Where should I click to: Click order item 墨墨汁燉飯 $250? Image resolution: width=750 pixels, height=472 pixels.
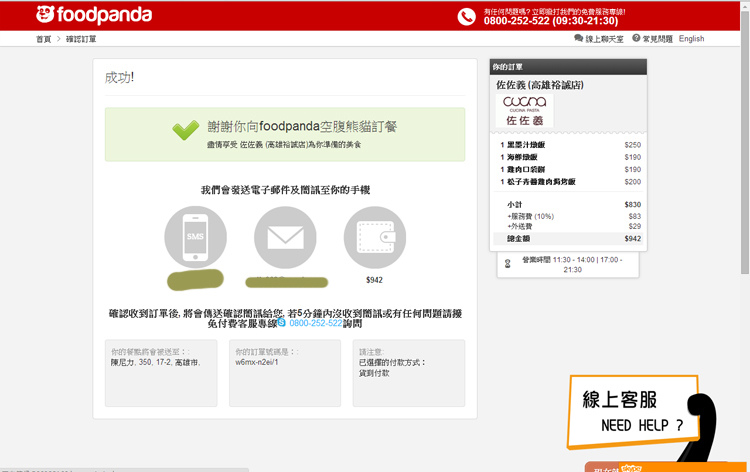pos(570,145)
